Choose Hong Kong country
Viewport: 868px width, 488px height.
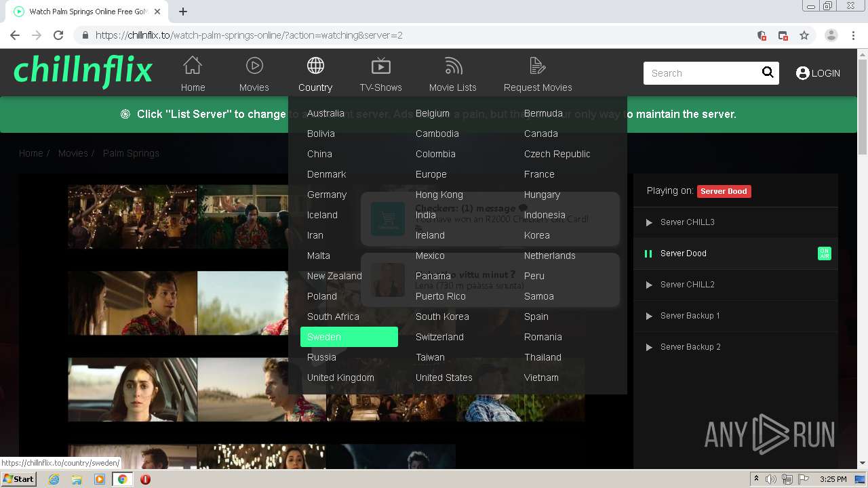point(439,195)
